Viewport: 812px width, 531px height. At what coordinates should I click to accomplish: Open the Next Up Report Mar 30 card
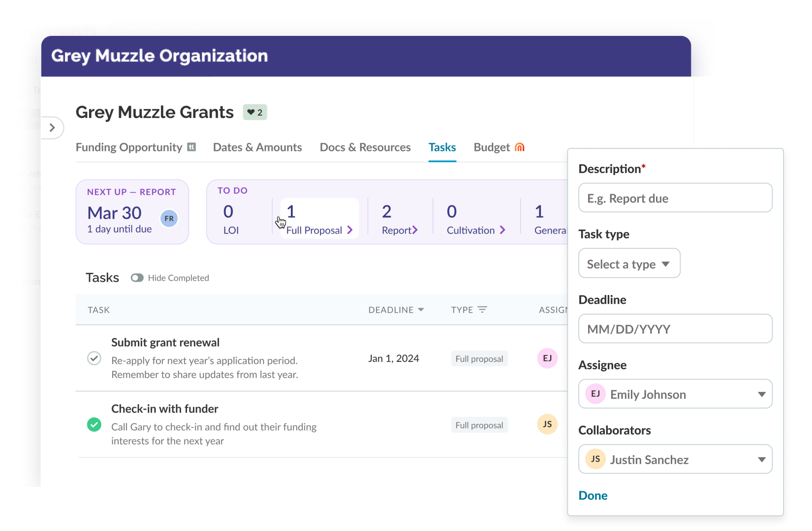point(132,212)
